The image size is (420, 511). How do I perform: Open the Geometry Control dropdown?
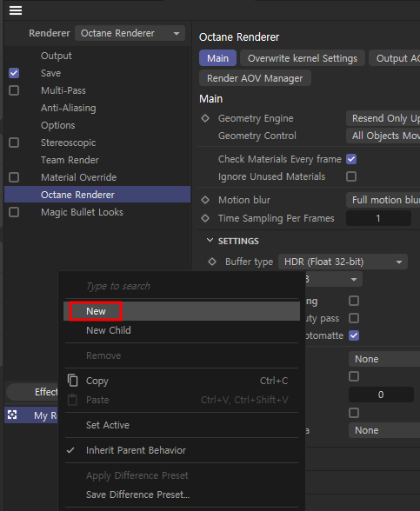tap(383, 136)
